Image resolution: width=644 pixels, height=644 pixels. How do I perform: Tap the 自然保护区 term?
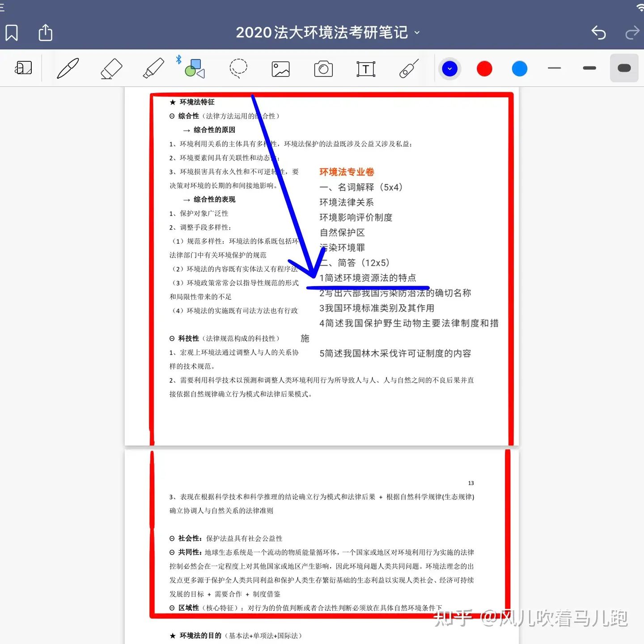(x=342, y=233)
